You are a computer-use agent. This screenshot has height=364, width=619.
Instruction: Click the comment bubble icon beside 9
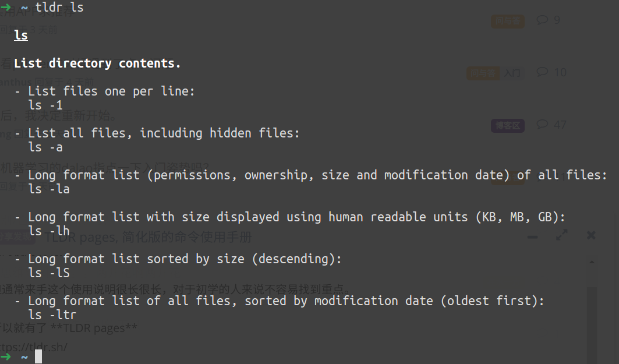542,20
